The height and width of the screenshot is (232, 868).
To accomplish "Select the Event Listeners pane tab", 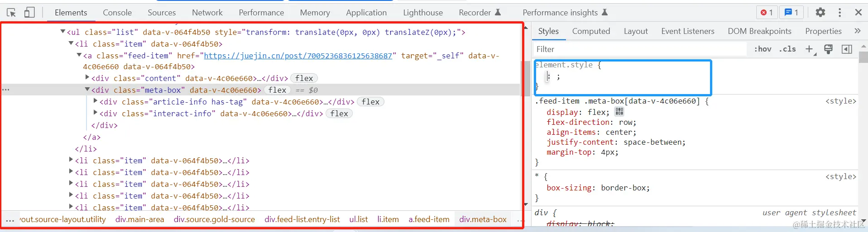I will 688,31.
